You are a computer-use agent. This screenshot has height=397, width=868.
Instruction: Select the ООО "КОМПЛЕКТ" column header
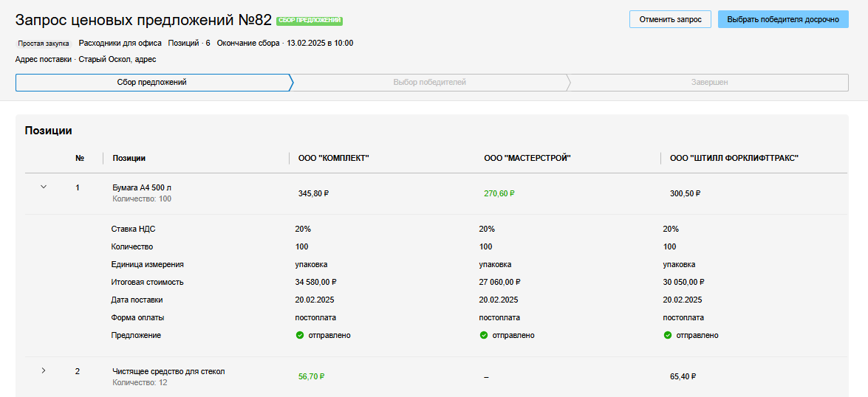pos(333,158)
